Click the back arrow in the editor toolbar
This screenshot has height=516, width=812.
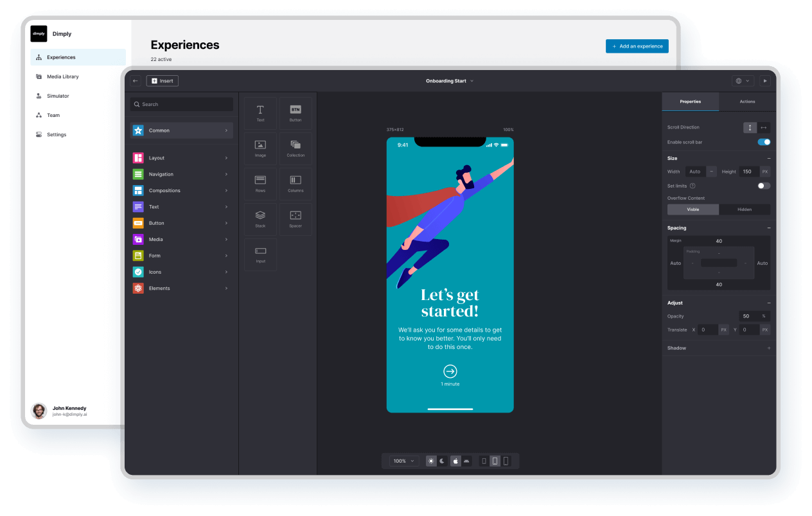(x=135, y=81)
